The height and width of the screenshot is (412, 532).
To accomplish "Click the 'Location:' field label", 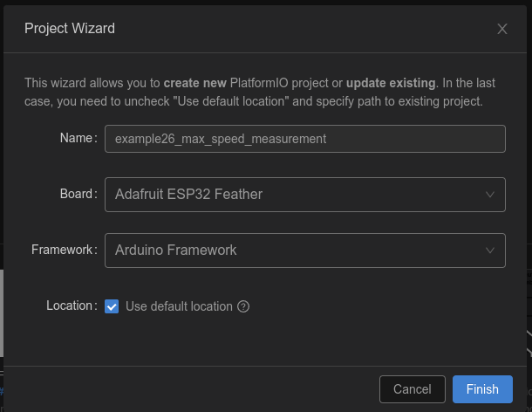I will [71, 306].
